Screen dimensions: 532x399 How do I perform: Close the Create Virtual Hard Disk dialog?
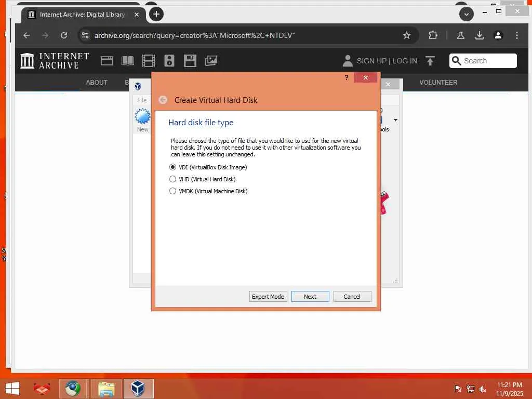click(365, 78)
